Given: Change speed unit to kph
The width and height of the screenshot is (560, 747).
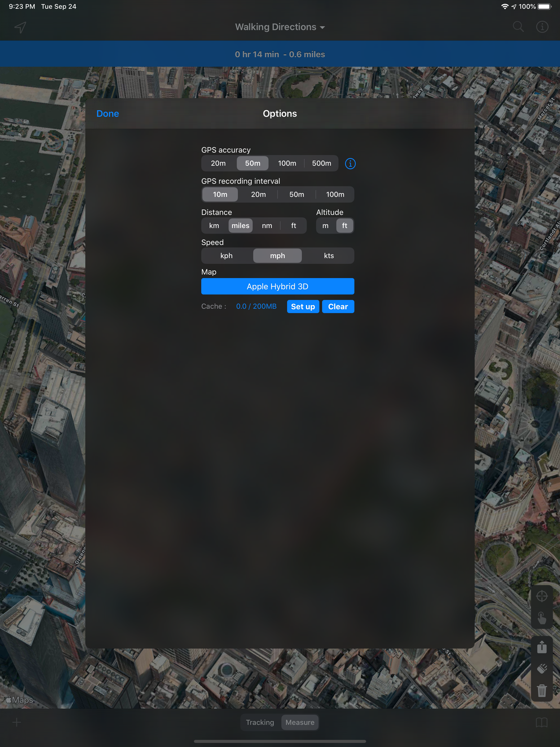Looking at the screenshot, I should (226, 256).
